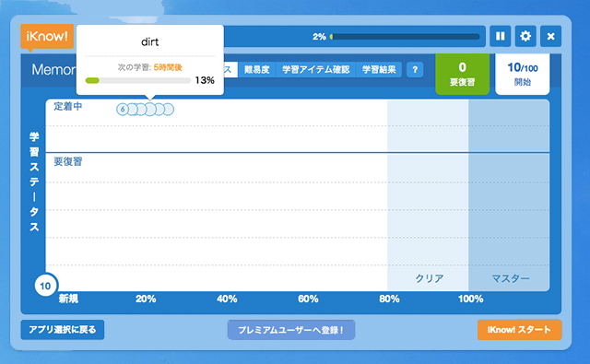Click the green 0 要復習 box

coord(463,74)
